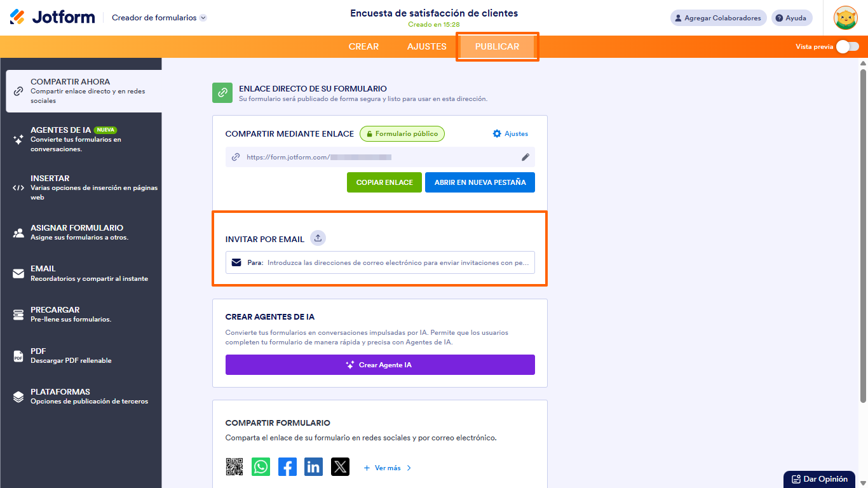The height and width of the screenshot is (488, 868).
Task: Share the form on X icon
Action: (x=340, y=467)
